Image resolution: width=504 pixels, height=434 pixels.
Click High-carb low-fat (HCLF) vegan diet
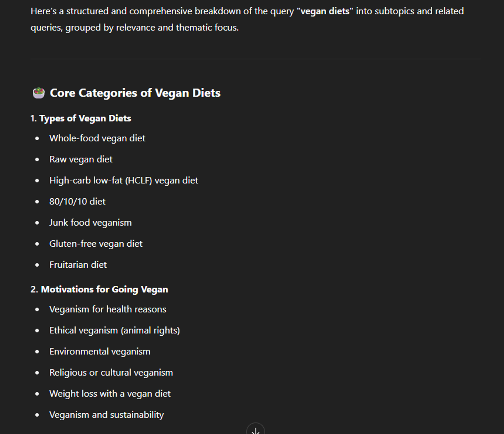[x=124, y=181]
